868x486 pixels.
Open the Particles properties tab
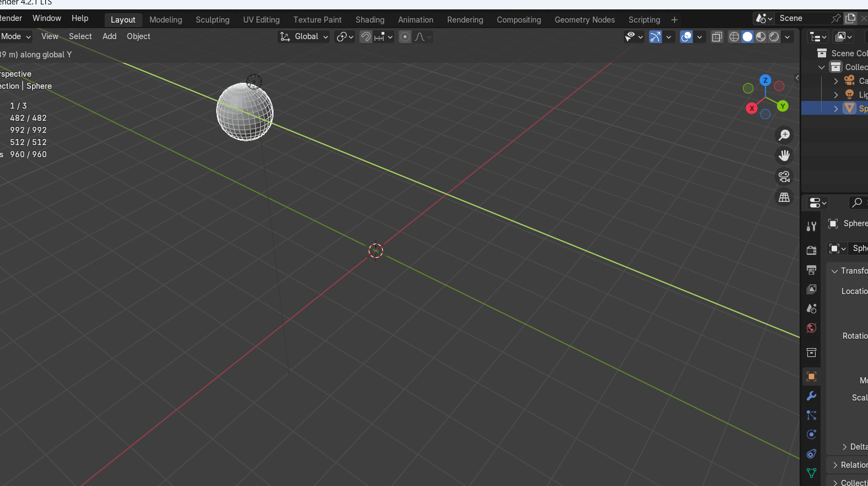click(811, 415)
